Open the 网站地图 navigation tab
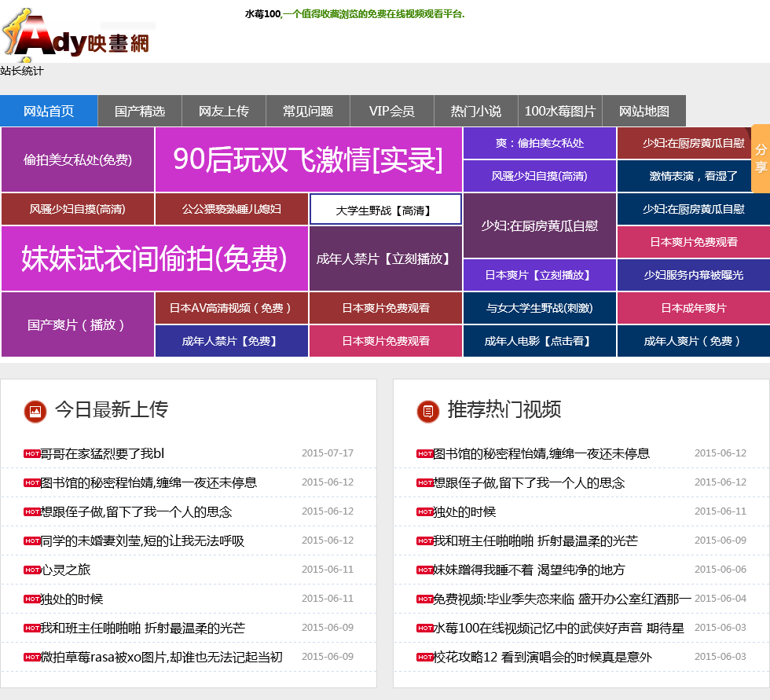This screenshot has width=770, height=700. (x=644, y=111)
